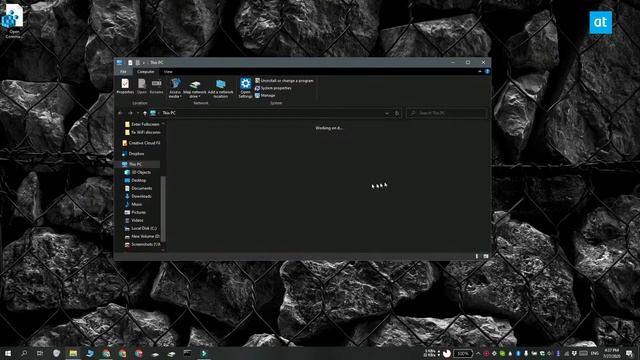Select Documents in the navigation pane
Viewport: 640px width, 360px height.
pyautogui.click(x=138, y=188)
